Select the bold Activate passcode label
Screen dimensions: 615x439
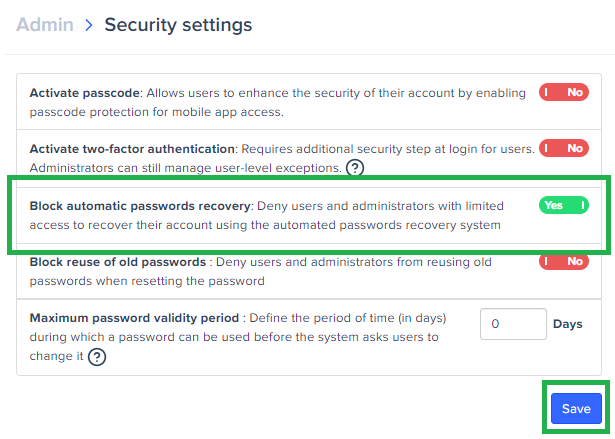86,92
